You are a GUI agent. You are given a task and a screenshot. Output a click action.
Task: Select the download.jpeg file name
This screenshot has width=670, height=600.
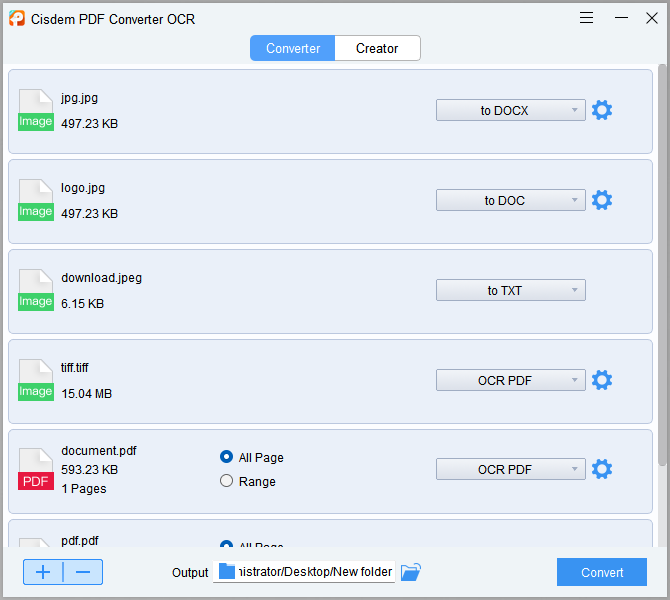[102, 278]
